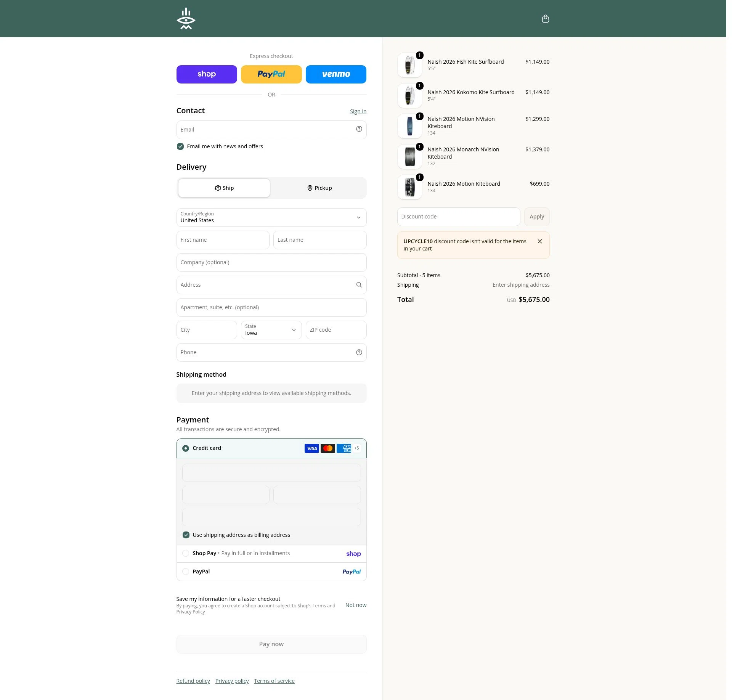Click the phone field help icon
Viewport: 732px width, 700px height.
click(x=359, y=352)
